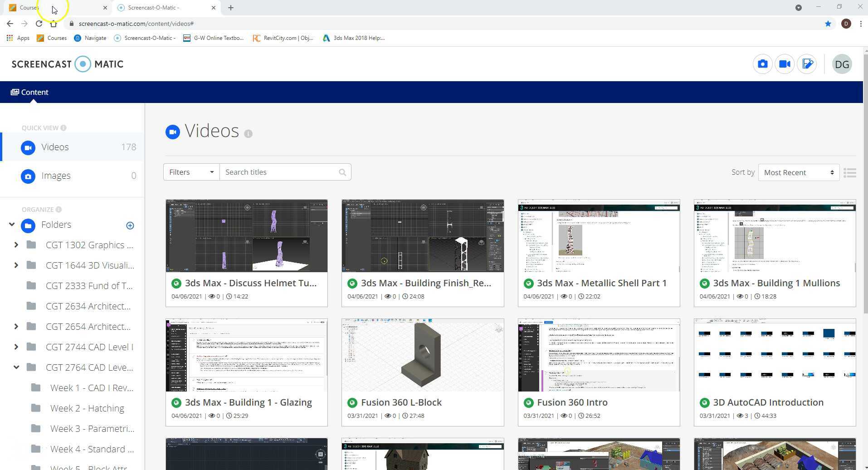Open the Filters dropdown
This screenshot has height=470, width=868.
coord(190,172)
